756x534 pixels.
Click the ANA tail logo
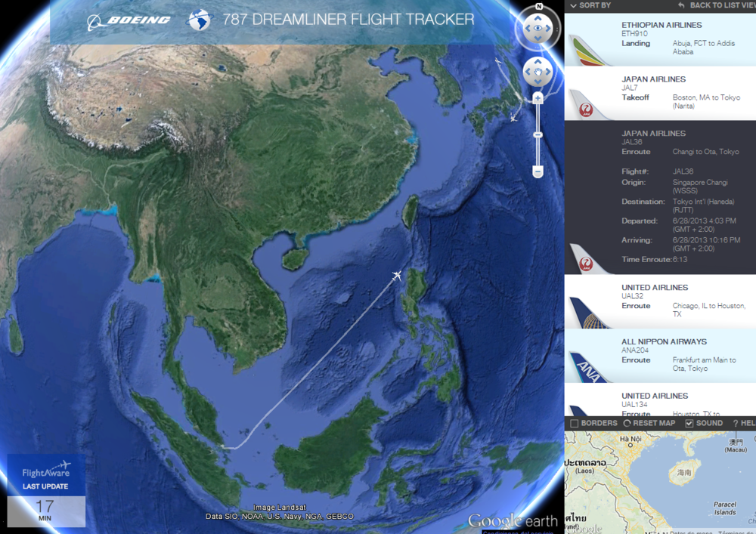pos(589,367)
